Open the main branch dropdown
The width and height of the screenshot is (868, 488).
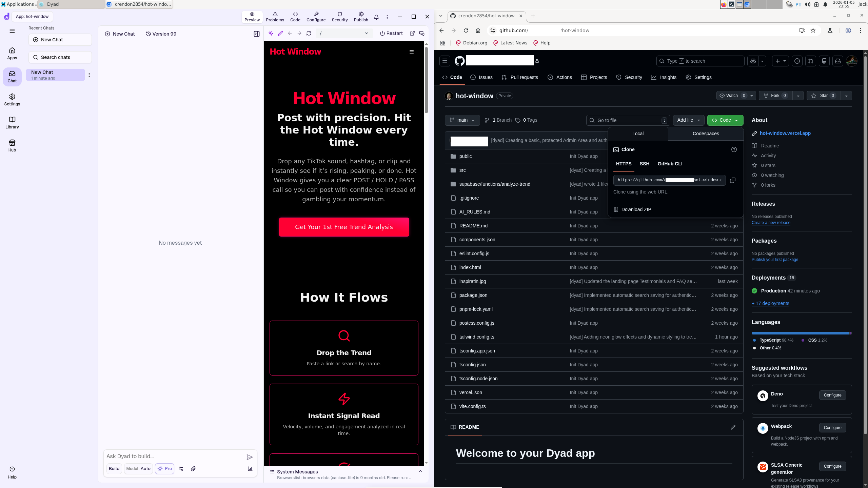(x=462, y=120)
